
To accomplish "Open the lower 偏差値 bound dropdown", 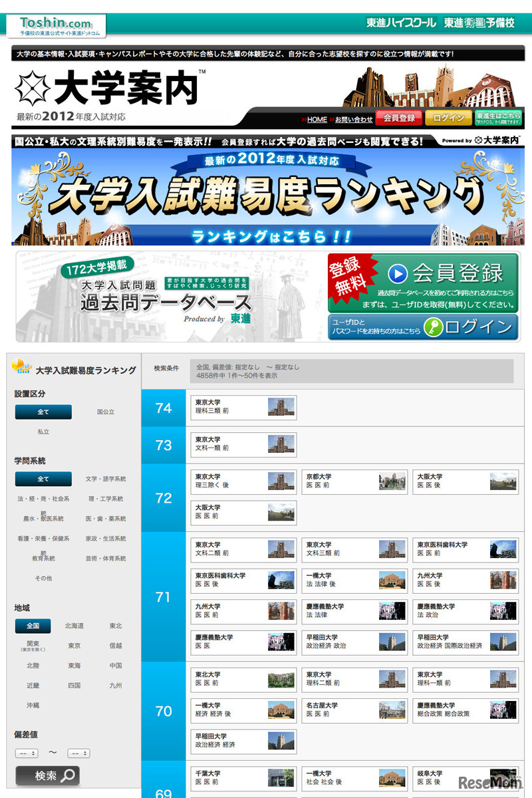I will click(27, 753).
